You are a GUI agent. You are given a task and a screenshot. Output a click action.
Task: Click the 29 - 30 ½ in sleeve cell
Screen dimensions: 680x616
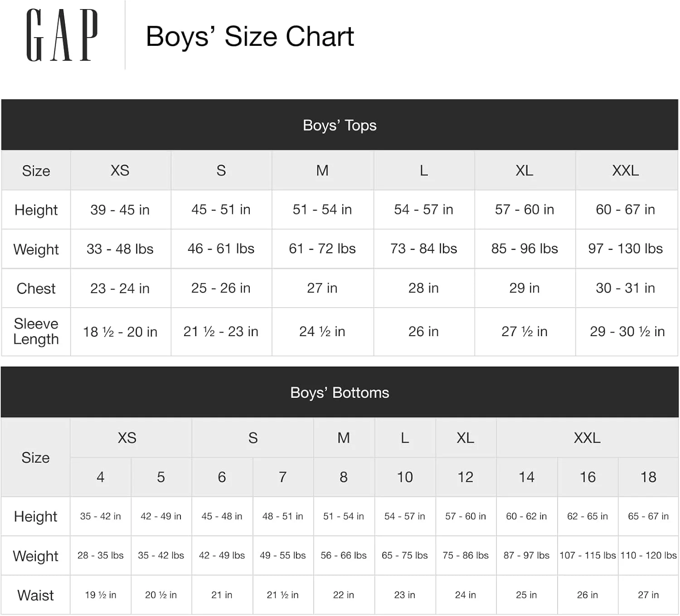tap(627, 332)
